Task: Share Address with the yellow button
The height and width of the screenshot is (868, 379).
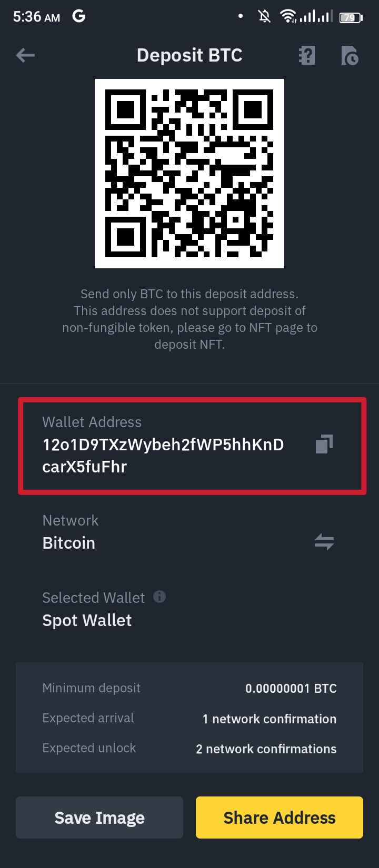Action: click(x=280, y=817)
